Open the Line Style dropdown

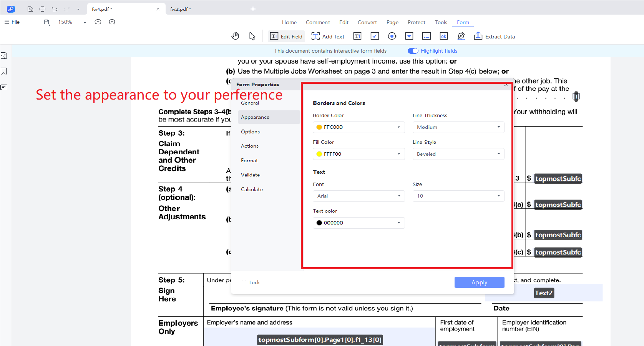click(x=458, y=154)
